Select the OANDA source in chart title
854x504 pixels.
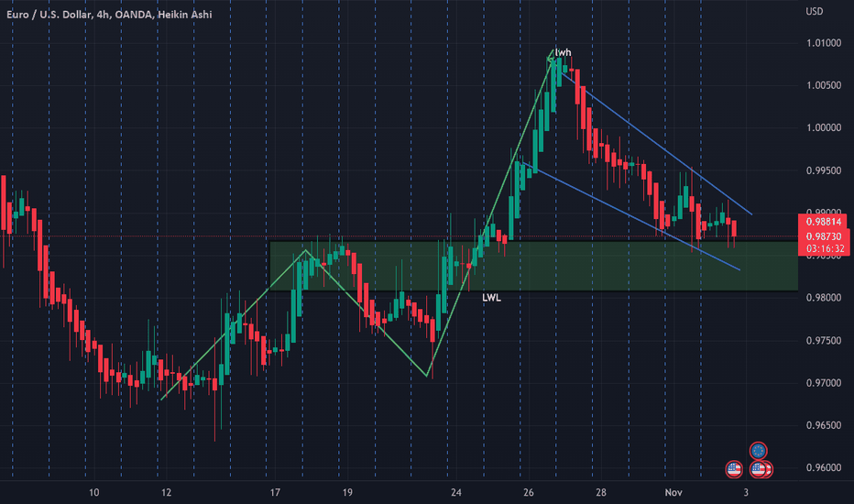pyautogui.click(x=134, y=15)
